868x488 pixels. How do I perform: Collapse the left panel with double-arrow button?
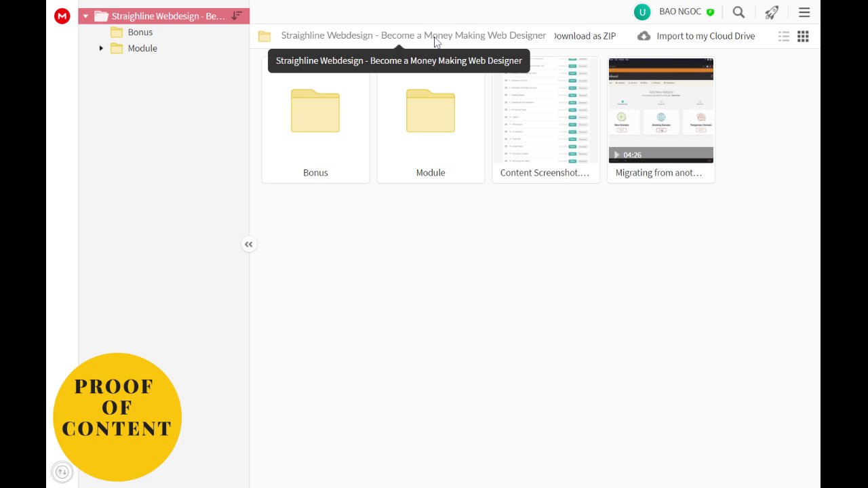coord(249,245)
